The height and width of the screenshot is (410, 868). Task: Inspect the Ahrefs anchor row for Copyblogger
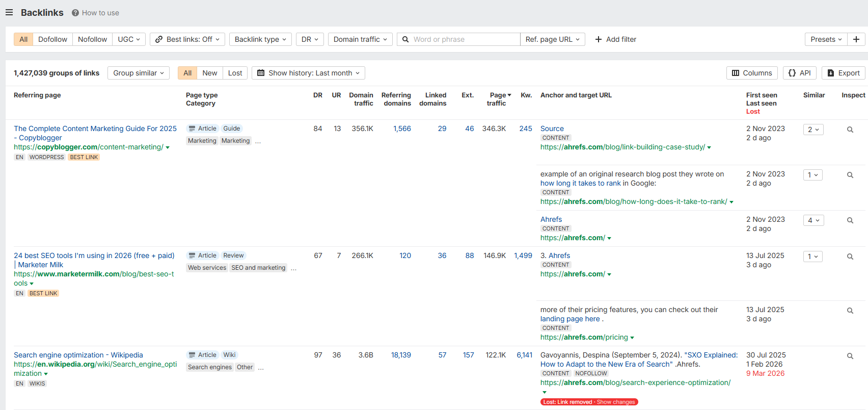point(850,220)
